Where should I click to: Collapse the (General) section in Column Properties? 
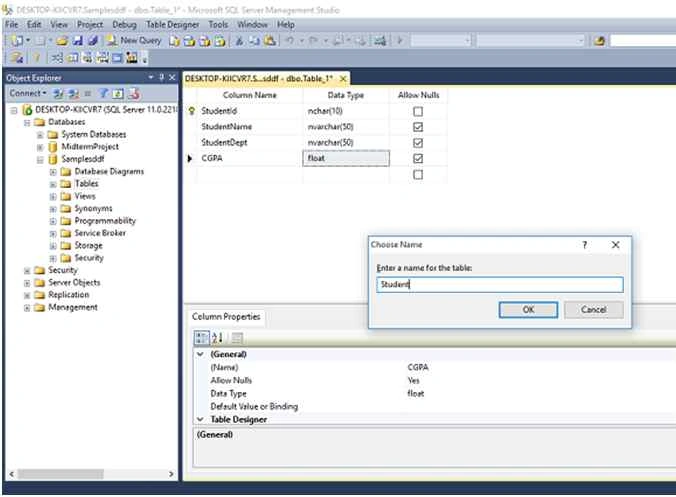(200, 354)
